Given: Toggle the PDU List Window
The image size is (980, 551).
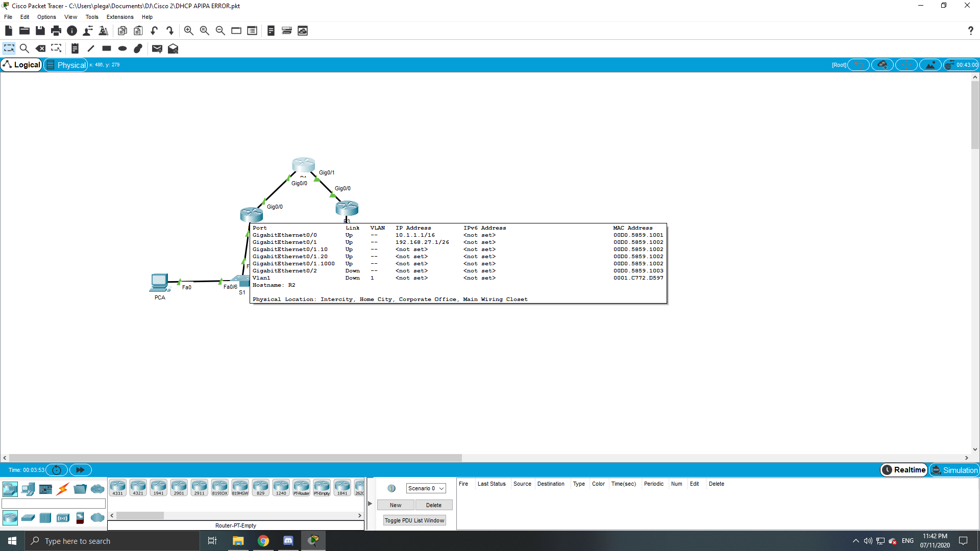Looking at the screenshot, I should (414, 520).
